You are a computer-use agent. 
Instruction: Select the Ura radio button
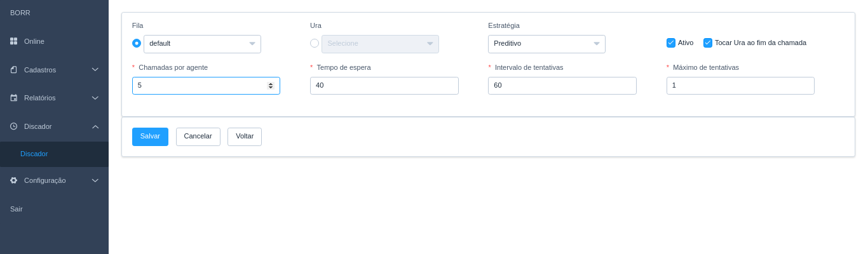(315, 43)
